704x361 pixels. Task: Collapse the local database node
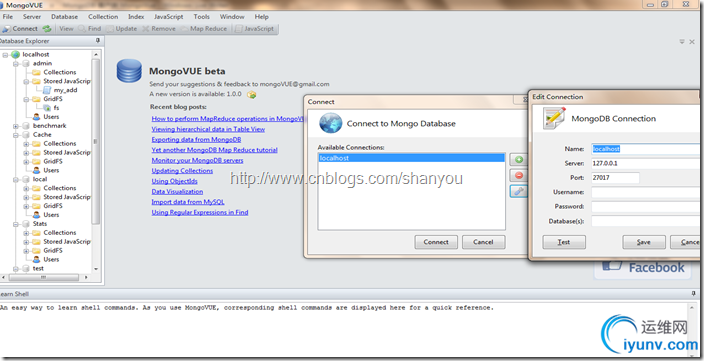tap(16, 180)
